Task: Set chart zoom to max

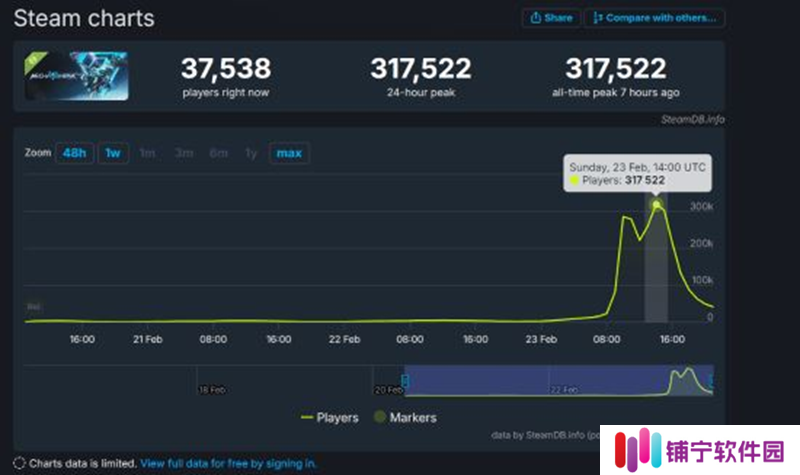Action: click(289, 153)
